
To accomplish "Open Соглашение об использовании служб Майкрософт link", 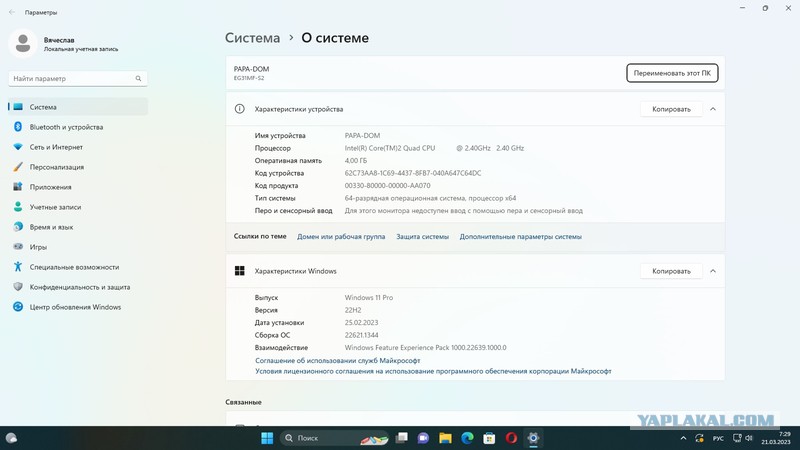I will (337, 360).
